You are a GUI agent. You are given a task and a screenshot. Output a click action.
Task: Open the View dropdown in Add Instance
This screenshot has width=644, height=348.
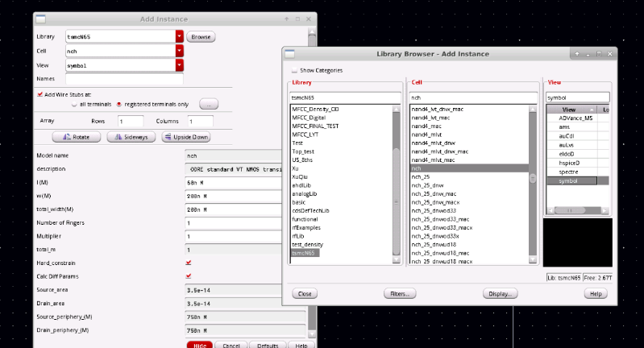pos(179,65)
